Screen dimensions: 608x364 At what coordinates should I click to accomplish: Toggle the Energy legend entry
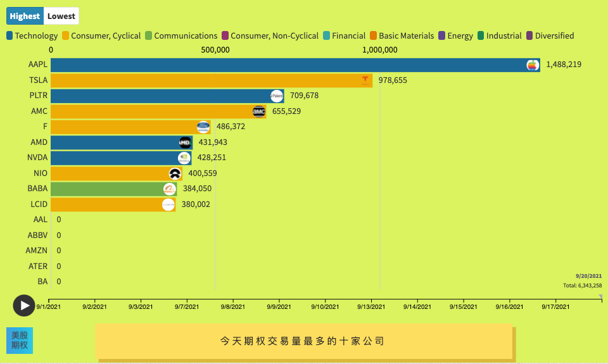coord(455,35)
